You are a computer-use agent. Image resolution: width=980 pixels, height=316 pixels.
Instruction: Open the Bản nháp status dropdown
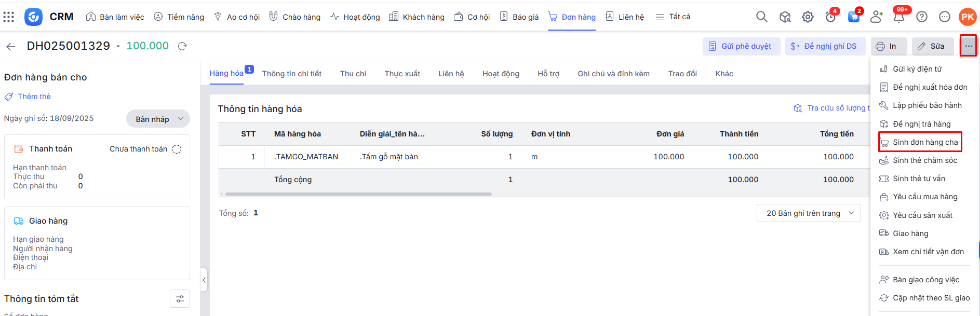click(x=158, y=119)
